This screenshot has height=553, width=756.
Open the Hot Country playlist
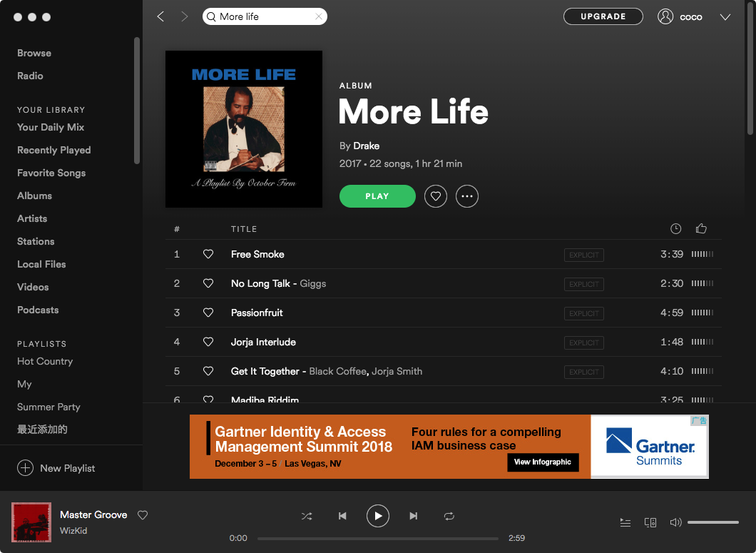tap(45, 362)
